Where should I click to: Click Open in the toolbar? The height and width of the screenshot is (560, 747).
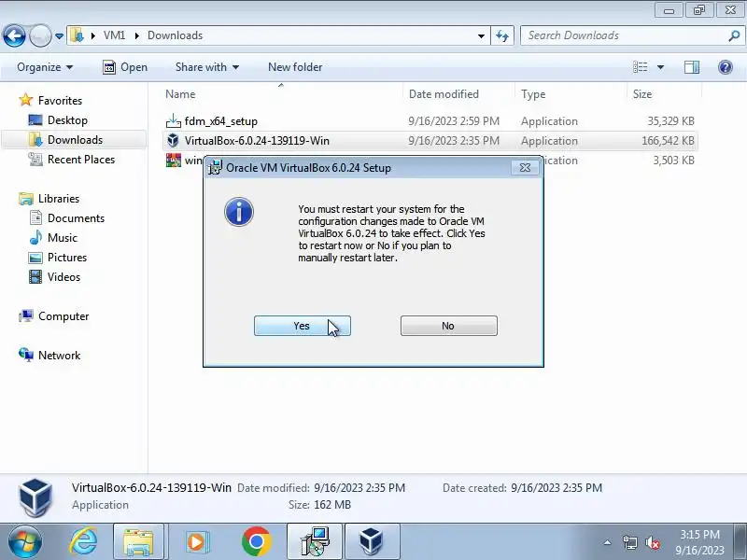(x=125, y=67)
